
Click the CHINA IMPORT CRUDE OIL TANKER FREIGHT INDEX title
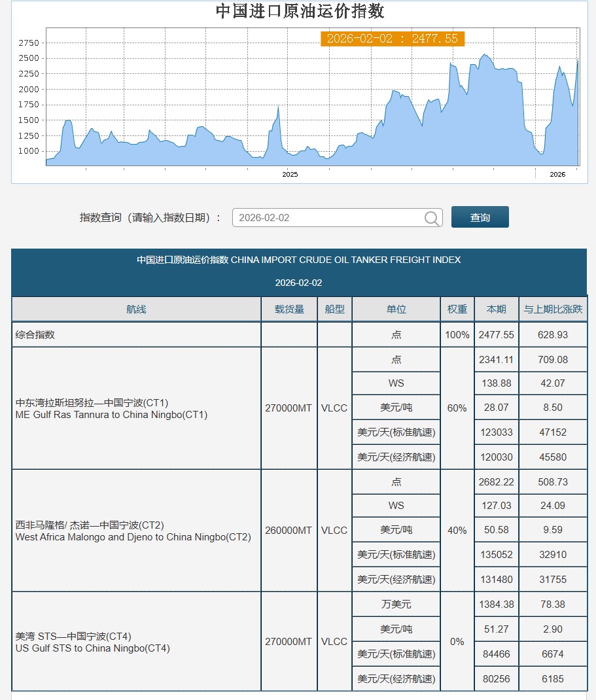click(345, 260)
